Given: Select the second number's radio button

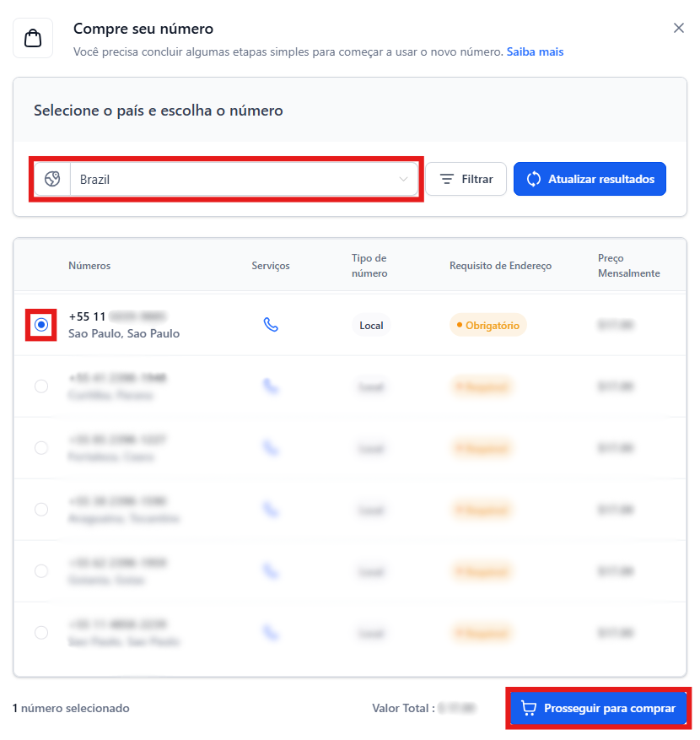Looking at the screenshot, I should (41, 386).
